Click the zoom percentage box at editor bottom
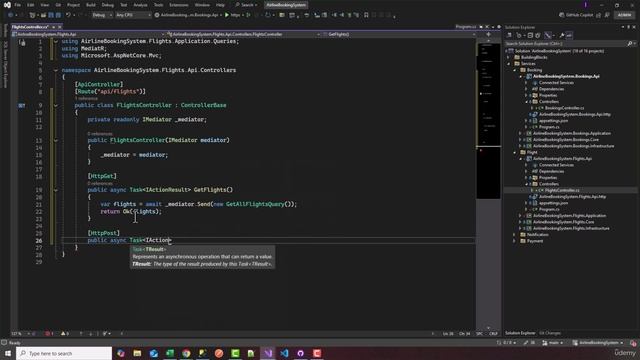The image size is (640, 360). click(x=19, y=333)
